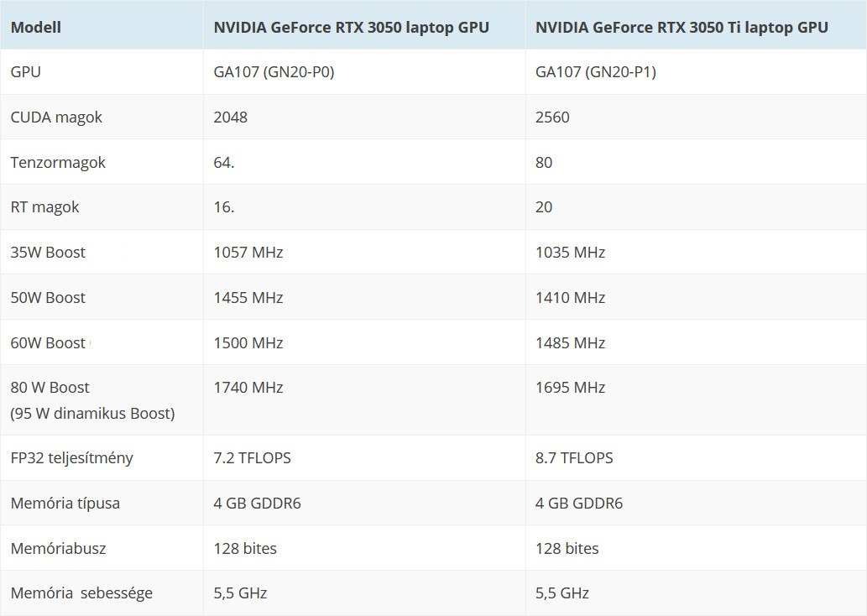
Task: Click the RTX 3050 laptop GPU header
Action: coord(351,27)
